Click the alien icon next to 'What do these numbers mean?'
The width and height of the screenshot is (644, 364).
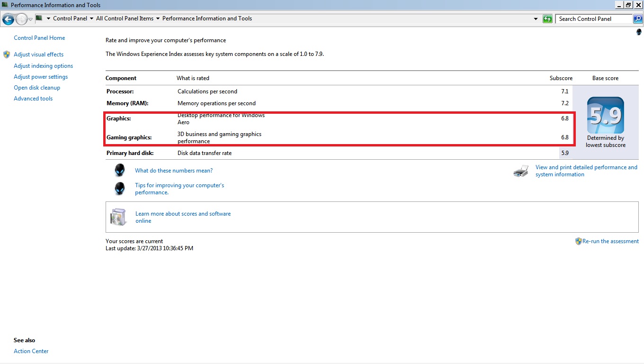(120, 171)
